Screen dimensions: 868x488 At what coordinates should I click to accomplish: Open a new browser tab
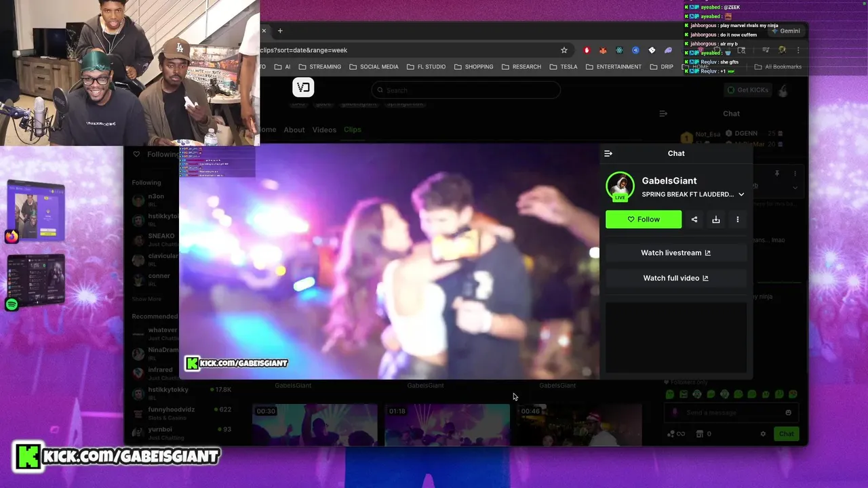(x=280, y=30)
